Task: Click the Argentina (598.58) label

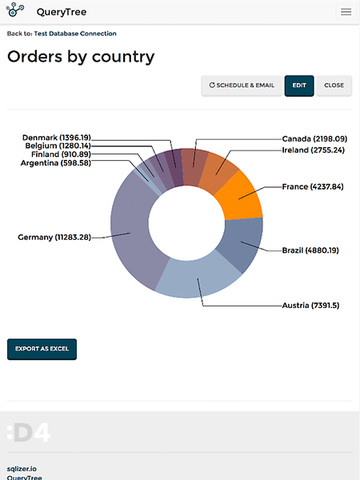Action: pyautogui.click(x=56, y=163)
